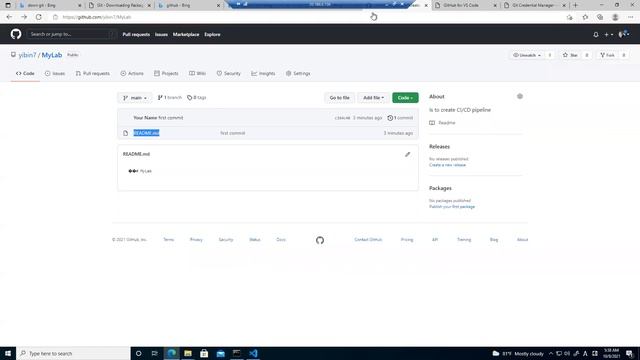Open a new browser tab with plus
Viewport: 640px width, 360px height.
[576, 5]
